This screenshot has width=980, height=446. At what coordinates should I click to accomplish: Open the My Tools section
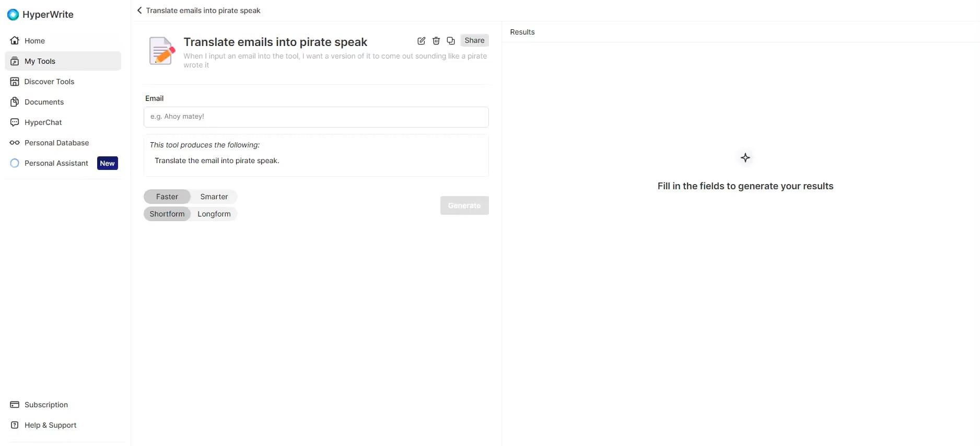[39, 61]
